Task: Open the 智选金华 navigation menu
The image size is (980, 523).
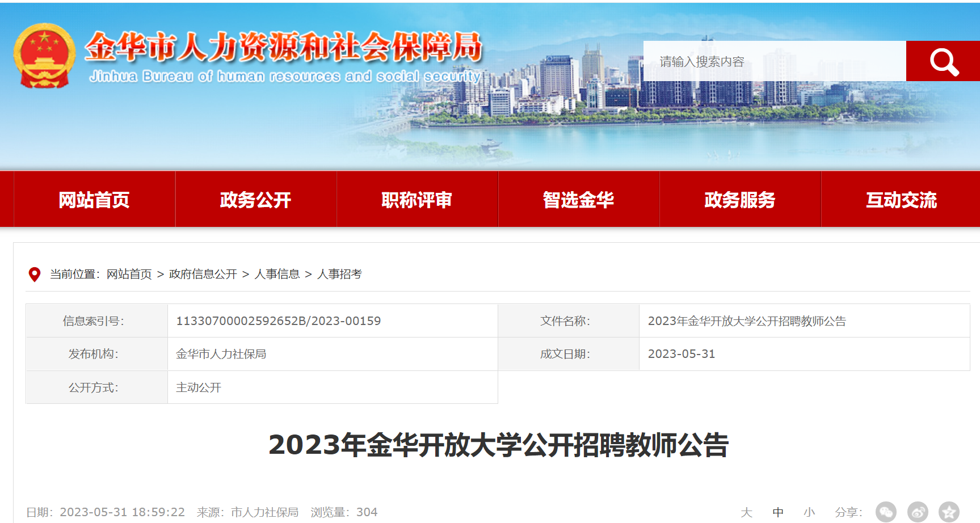Action: (x=579, y=200)
